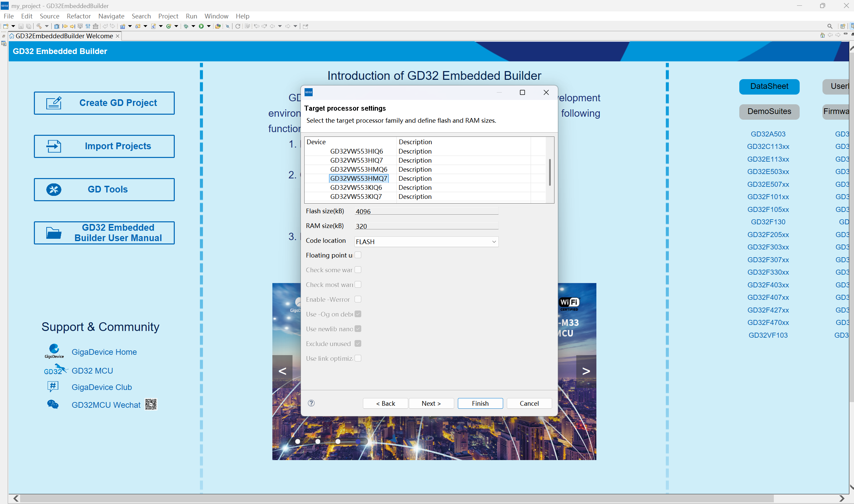Image resolution: width=854 pixels, height=504 pixels.
Task: Toggle the Use newlib nano checkbox
Action: click(x=358, y=329)
